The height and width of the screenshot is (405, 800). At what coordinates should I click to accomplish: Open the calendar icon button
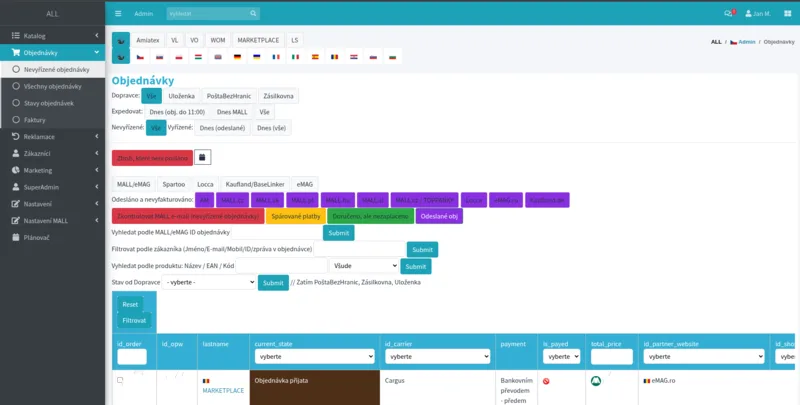pyautogui.click(x=203, y=158)
